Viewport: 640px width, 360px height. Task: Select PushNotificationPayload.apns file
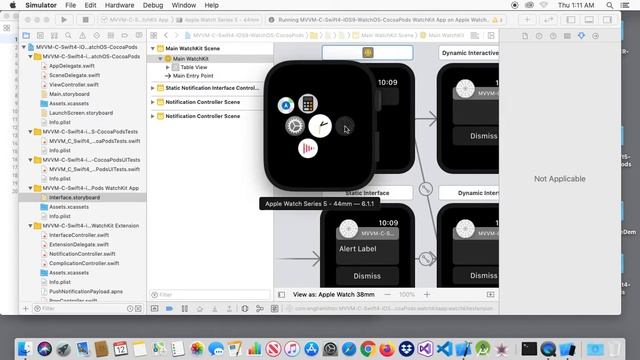[86, 291]
